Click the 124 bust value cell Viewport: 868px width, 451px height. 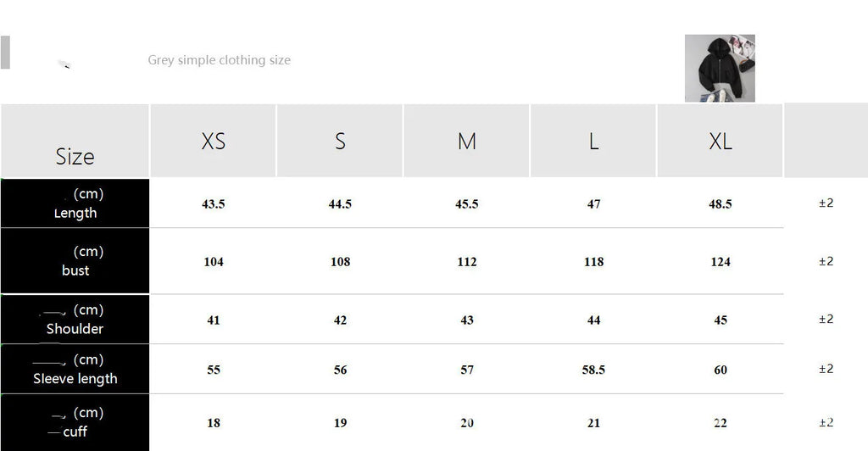721,262
